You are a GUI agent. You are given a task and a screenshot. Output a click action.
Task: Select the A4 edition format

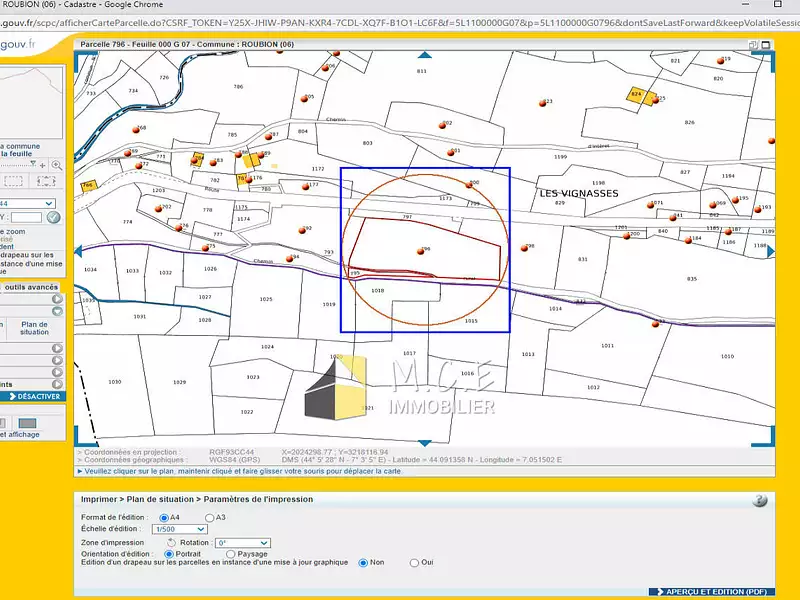[x=163, y=517]
